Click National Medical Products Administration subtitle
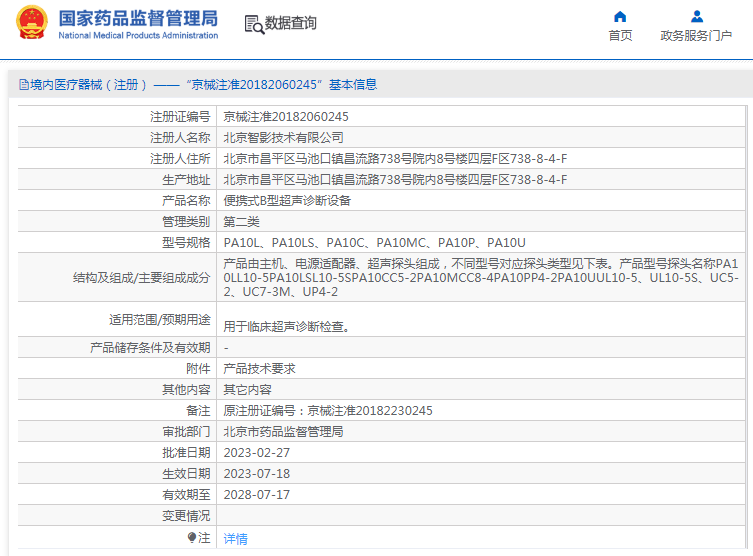 pyautogui.click(x=138, y=36)
